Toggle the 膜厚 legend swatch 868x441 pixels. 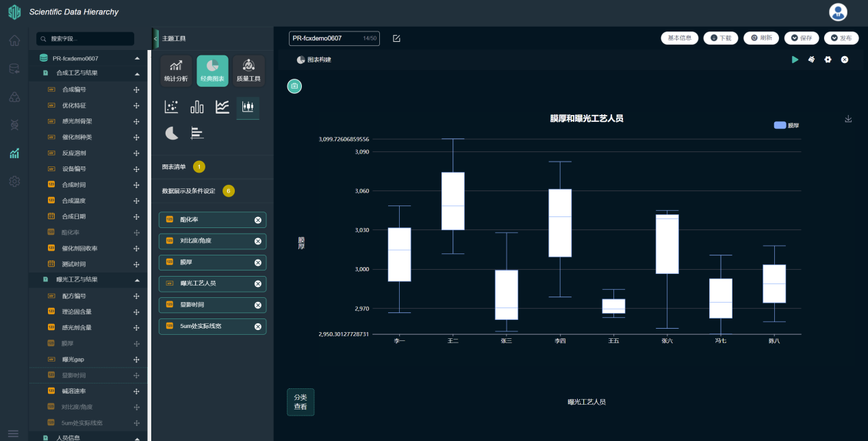point(780,125)
